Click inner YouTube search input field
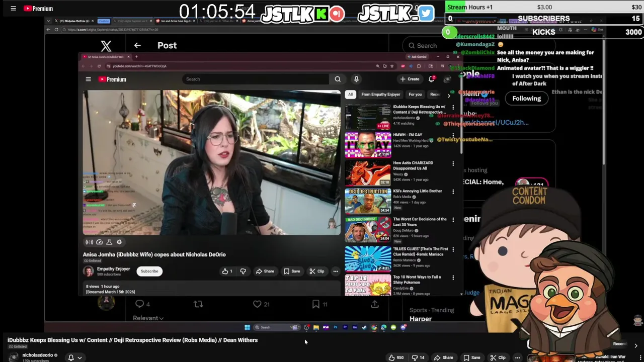Image resolution: width=644 pixels, height=362 pixels. [256, 79]
